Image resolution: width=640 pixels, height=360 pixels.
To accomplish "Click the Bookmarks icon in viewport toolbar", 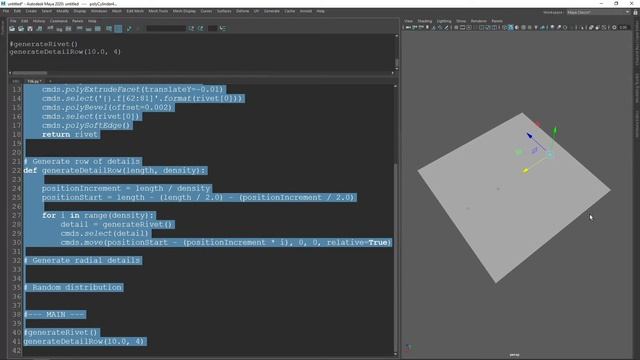I will [427, 27].
